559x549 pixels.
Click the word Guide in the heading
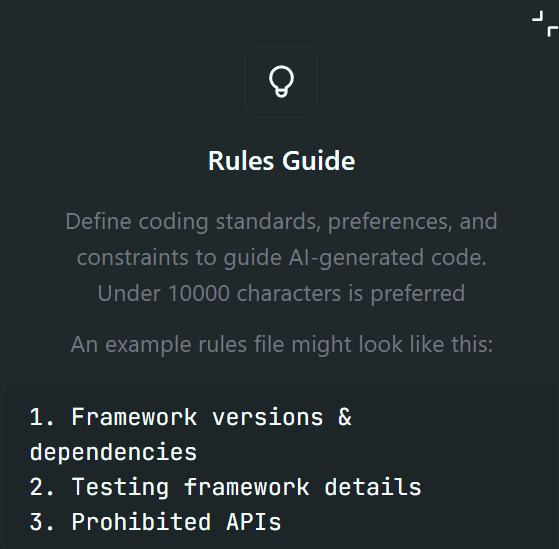319,161
